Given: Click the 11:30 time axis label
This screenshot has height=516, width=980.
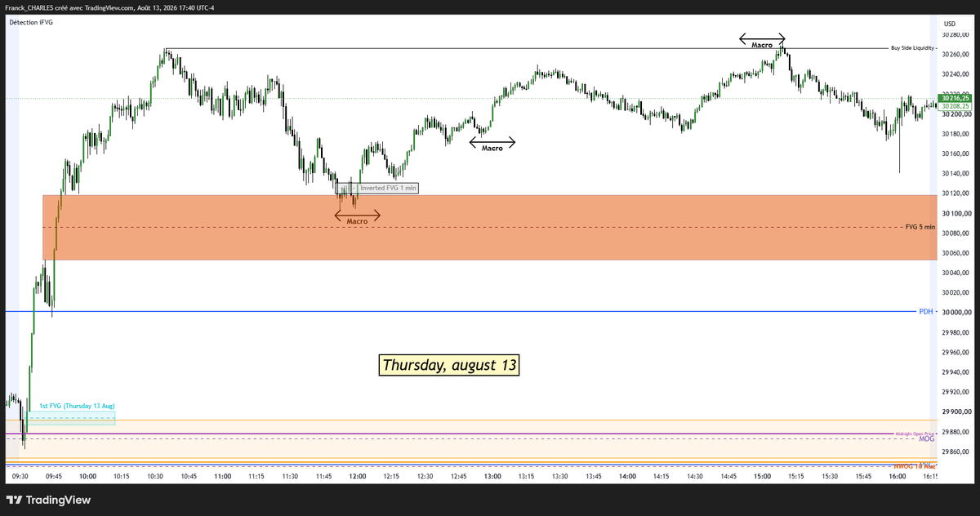Looking at the screenshot, I should point(290,475).
